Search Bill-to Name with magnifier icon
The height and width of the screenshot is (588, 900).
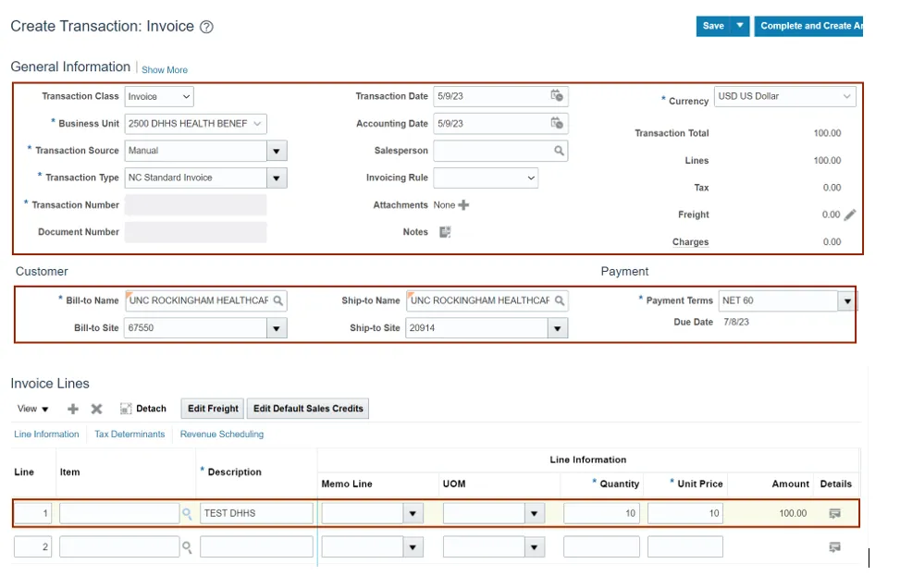pos(277,300)
